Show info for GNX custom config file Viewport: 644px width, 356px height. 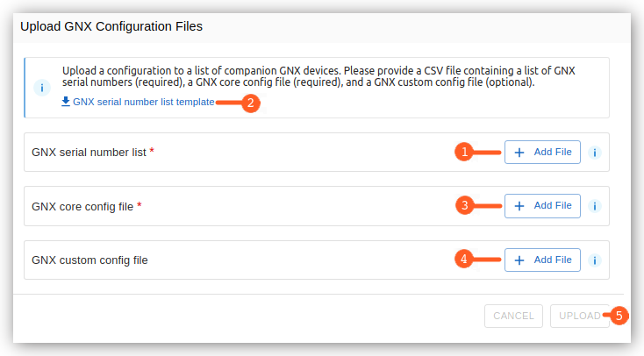click(594, 260)
